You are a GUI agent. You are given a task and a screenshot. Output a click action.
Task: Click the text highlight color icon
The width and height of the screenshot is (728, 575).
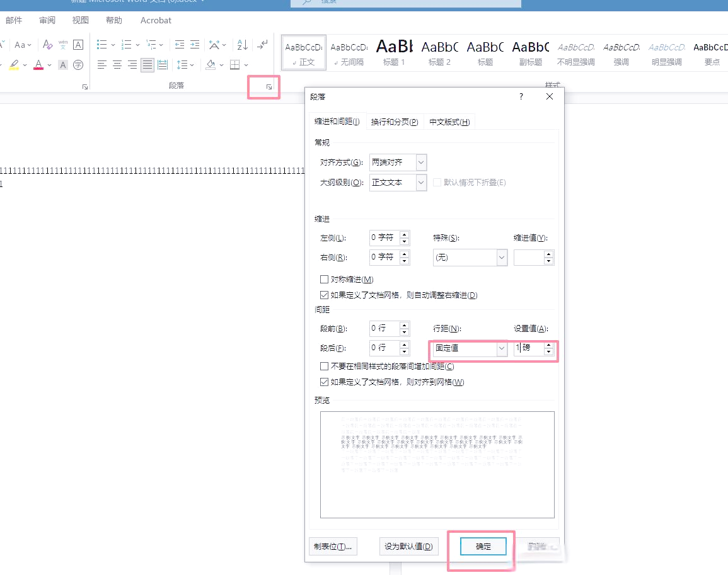click(x=13, y=64)
